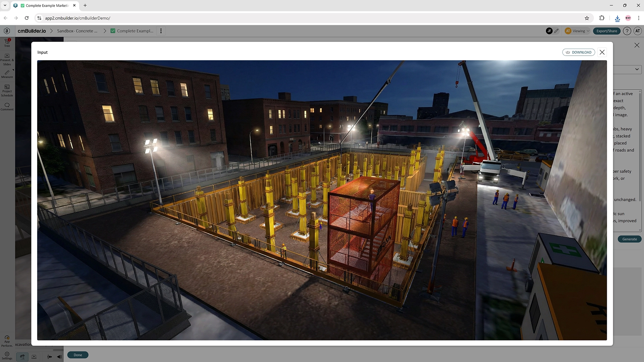Open the Comment tool
The image size is (644, 362).
(x=7, y=106)
